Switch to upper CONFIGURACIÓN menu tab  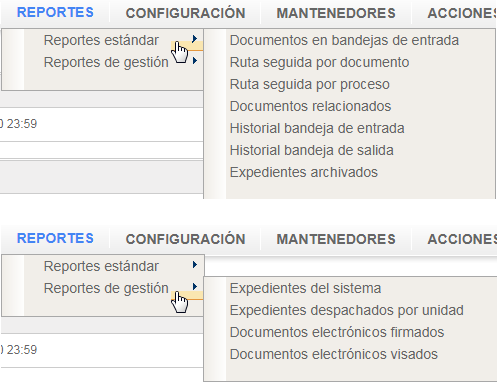pos(185,13)
